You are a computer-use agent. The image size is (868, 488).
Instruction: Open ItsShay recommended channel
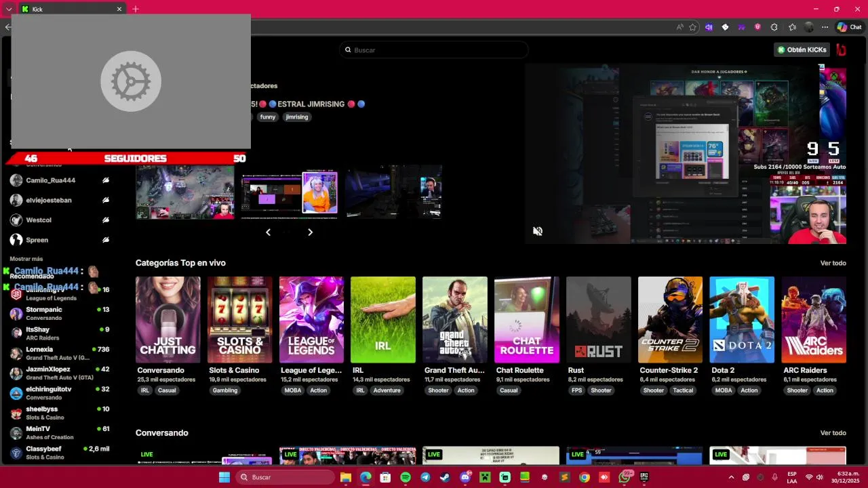pyautogui.click(x=60, y=333)
